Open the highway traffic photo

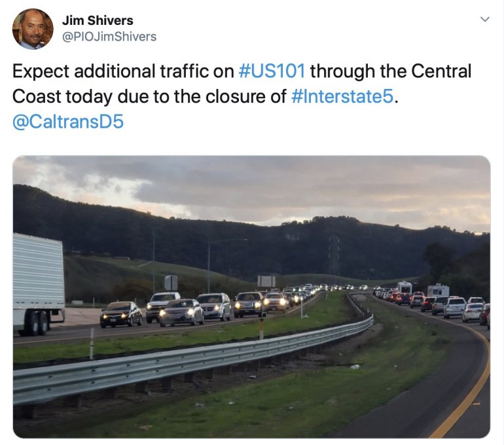pos(252,296)
